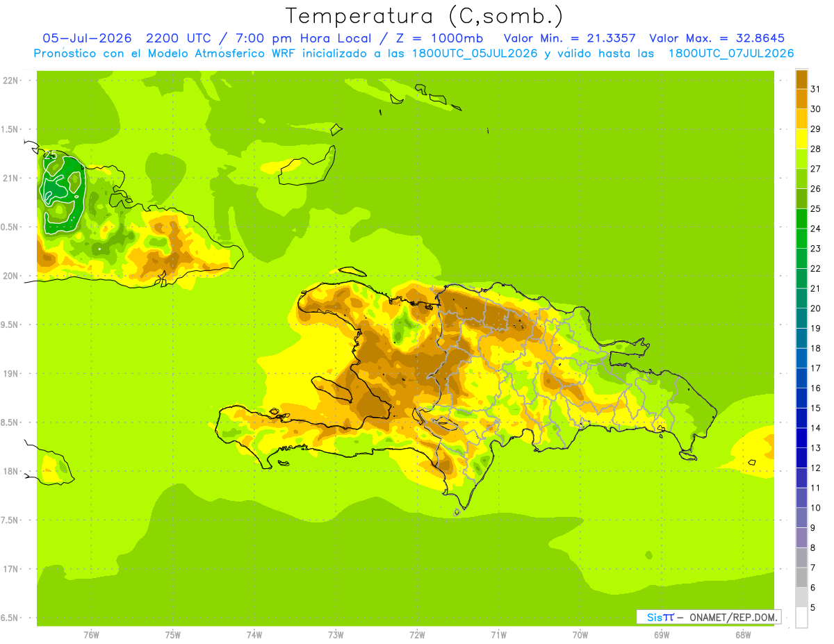Select the orange swatch between 30 and 31
The width and height of the screenshot is (834, 644).
(x=801, y=99)
